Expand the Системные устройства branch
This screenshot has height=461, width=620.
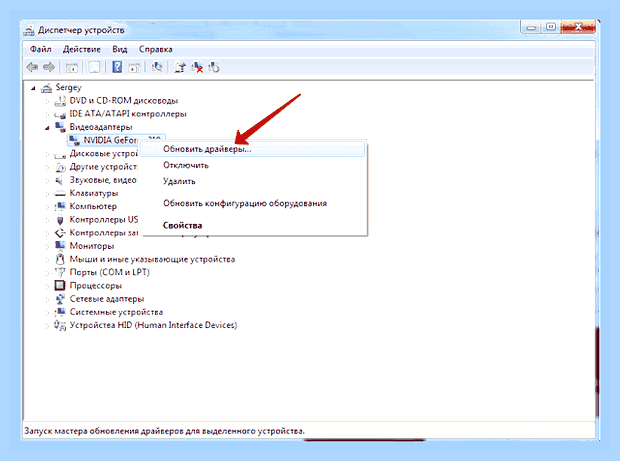tap(47, 312)
